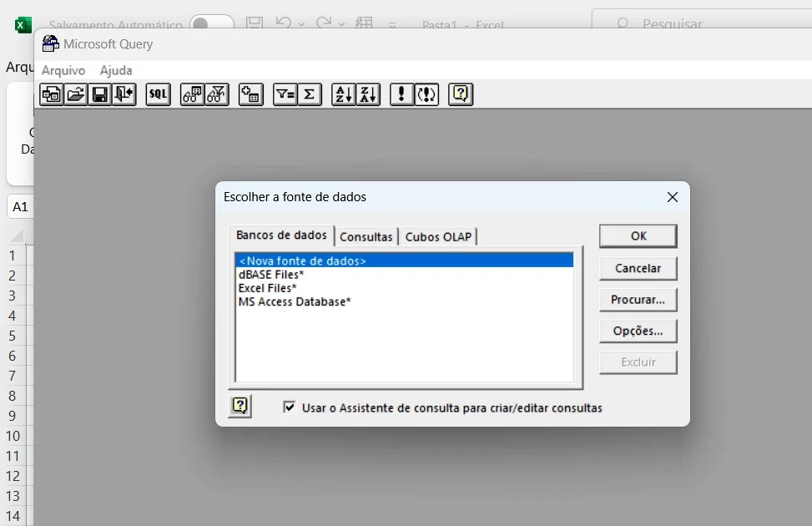Click the Excel save icon in title bar

[x=254, y=23]
